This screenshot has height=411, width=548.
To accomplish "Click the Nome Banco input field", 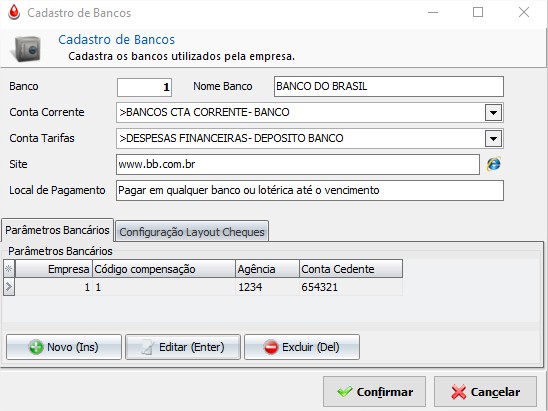I will 389,86.
